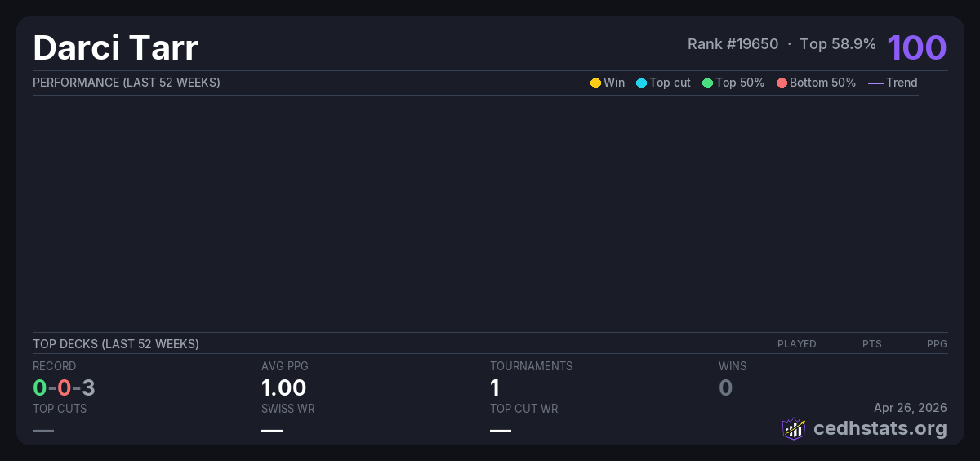Click the Apr 26, 2026 date
The image size is (980, 461).
coord(910,408)
